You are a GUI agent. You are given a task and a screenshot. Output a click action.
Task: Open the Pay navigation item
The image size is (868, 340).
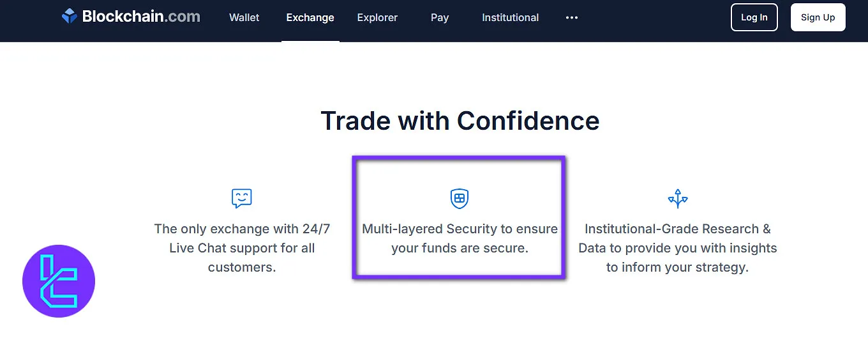coord(440,18)
